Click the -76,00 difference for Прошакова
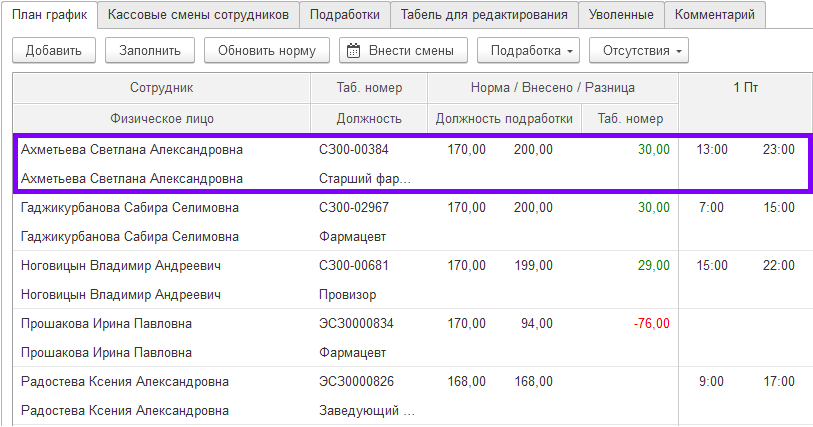 point(651,324)
